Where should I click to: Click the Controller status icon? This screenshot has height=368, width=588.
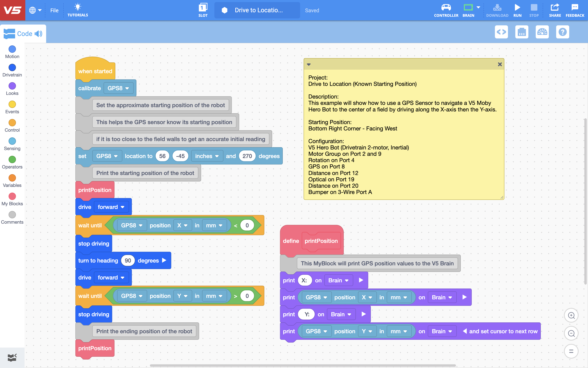point(446,10)
